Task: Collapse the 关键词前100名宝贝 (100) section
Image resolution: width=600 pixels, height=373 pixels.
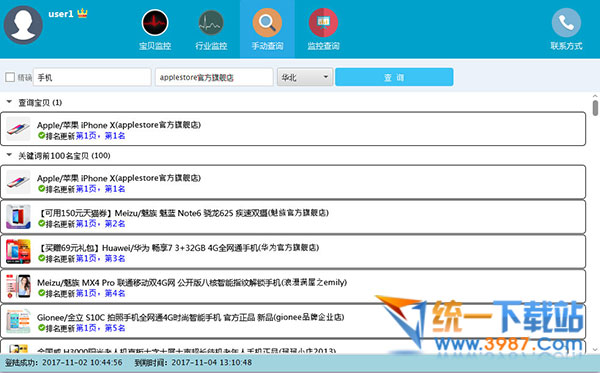Action: pos(9,155)
